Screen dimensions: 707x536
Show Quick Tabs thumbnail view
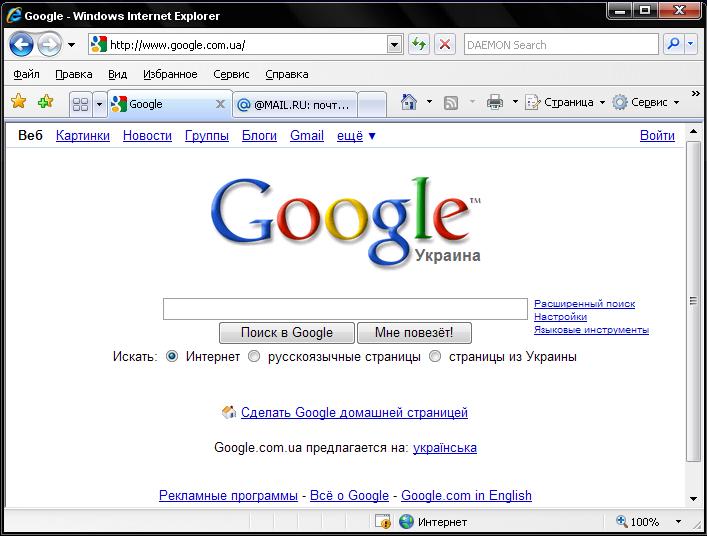click(81, 105)
